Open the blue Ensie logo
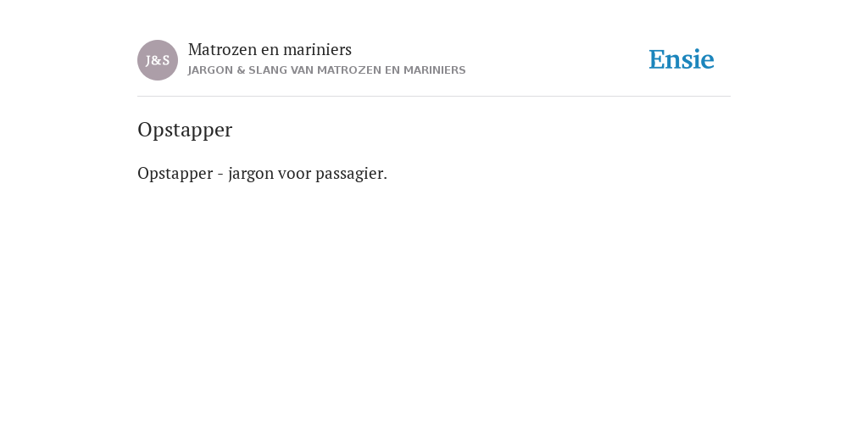Viewport: 868px width, 434px height. (x=682, y=60)
